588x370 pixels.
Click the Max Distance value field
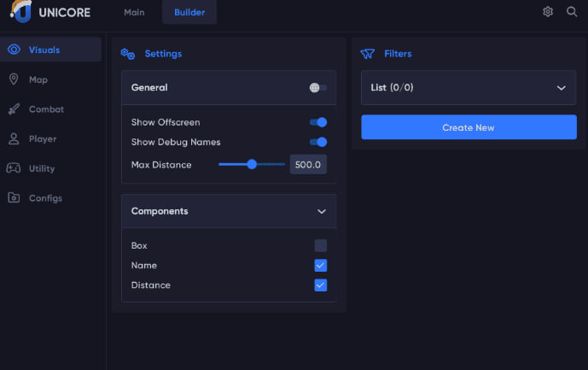coord(308,164)
